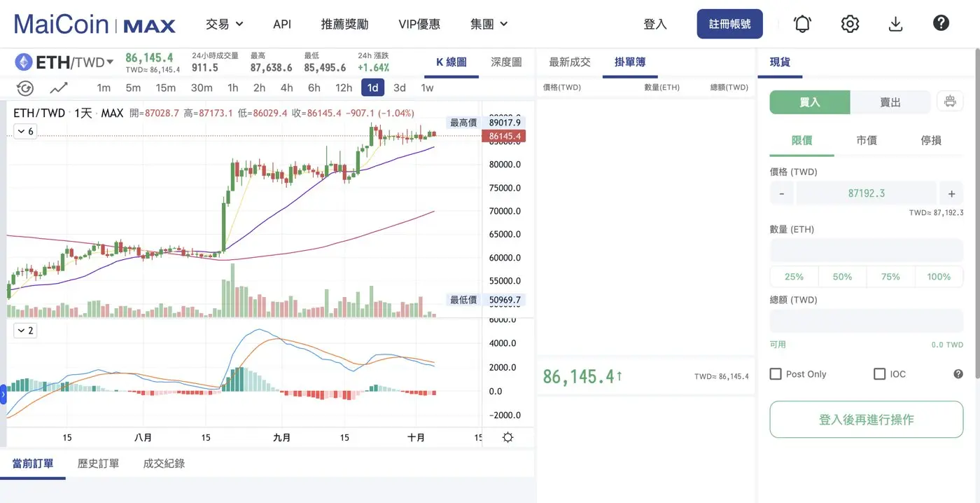Select the 12h timeframe

coord(344,88)
